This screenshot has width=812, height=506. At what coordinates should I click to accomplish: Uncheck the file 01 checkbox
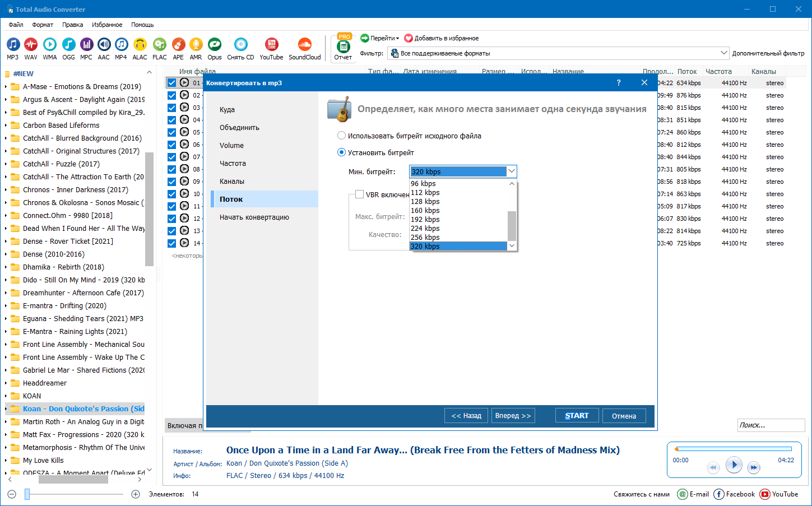coord(172,83)
